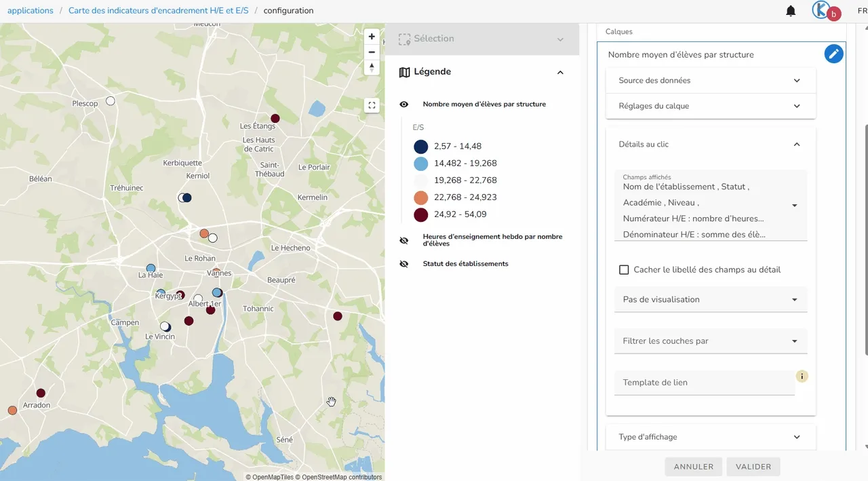This screenshot has height=481, width=868.
Task: Click the dark navy 2,57 - 14,48 swatch
Action: coord(420,147)
